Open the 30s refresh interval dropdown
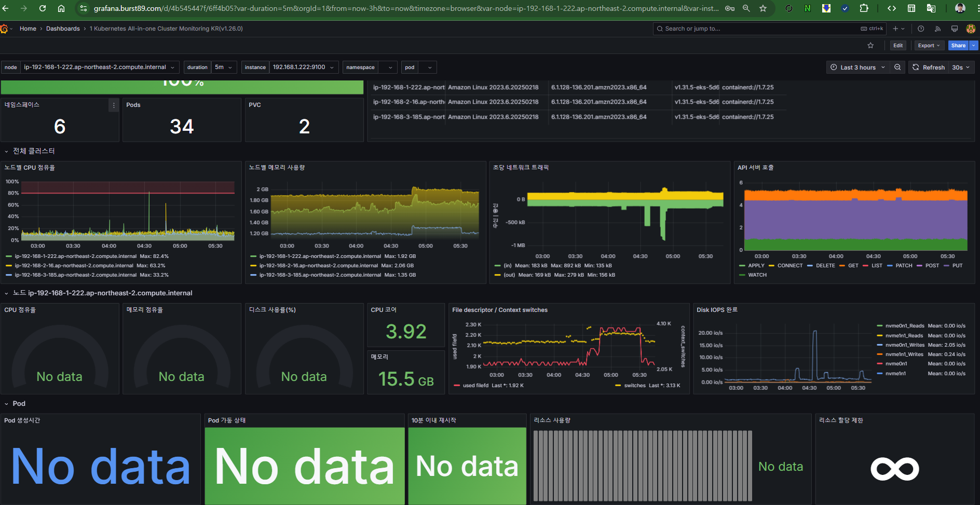The width and height of the screenshot is (980, 505). 961,67
